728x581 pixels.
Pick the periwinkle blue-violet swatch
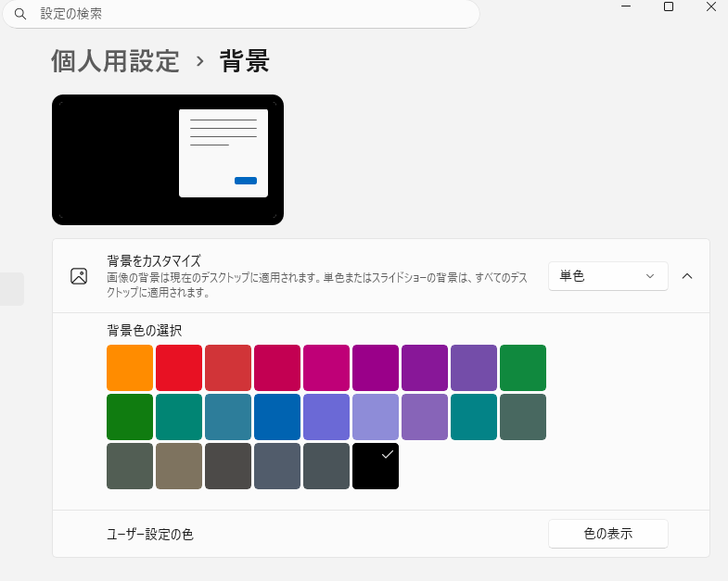tap(326, 417)
